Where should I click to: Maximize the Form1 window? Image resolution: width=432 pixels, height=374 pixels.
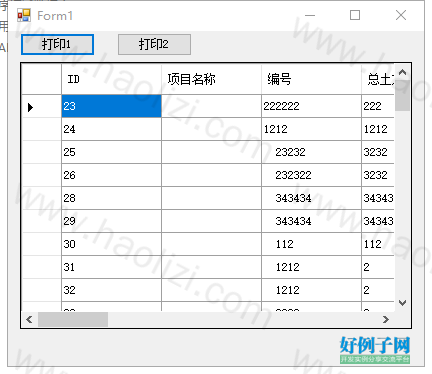point(355,15)
